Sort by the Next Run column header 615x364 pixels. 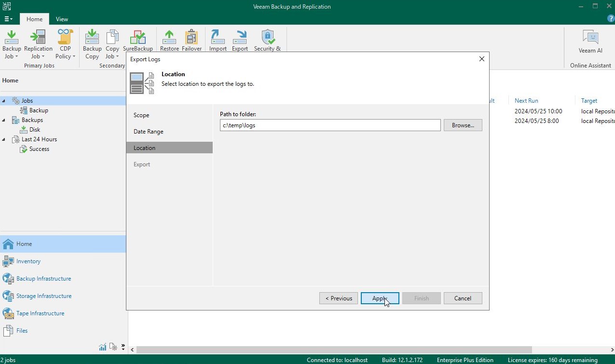tap(526, 101)
